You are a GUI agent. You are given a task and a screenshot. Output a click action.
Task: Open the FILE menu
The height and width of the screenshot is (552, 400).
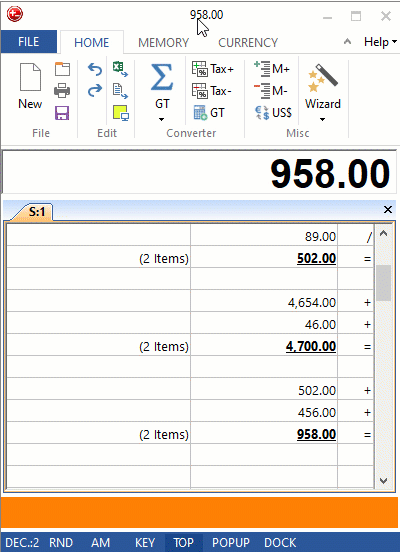tap(29, 42)
